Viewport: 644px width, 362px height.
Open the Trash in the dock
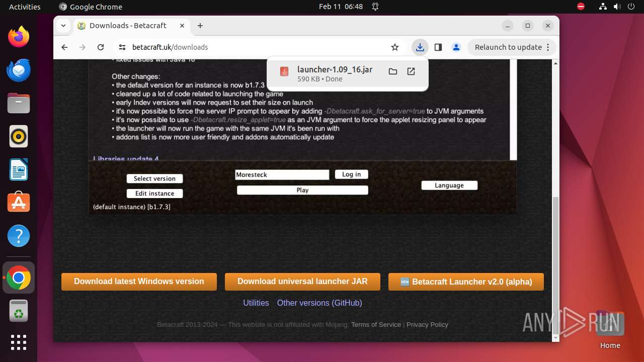coord(19,311)
